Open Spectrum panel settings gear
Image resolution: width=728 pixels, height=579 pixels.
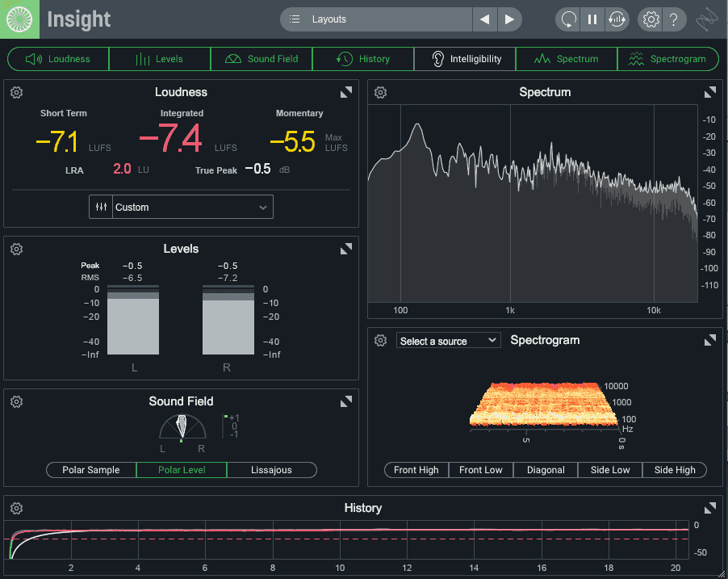pos(381,93)
